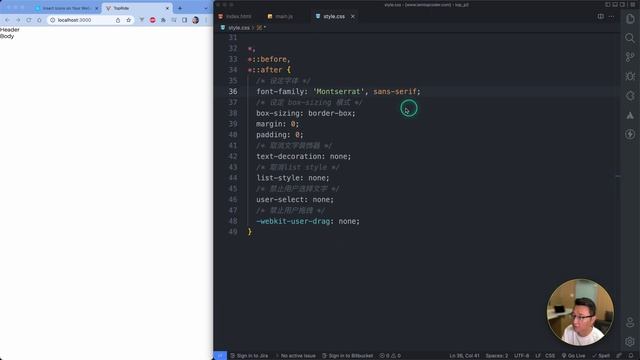Toggle the Chrome side panel
The height and width of the screenshot is (360, 640).
click(x=184, y=20)
